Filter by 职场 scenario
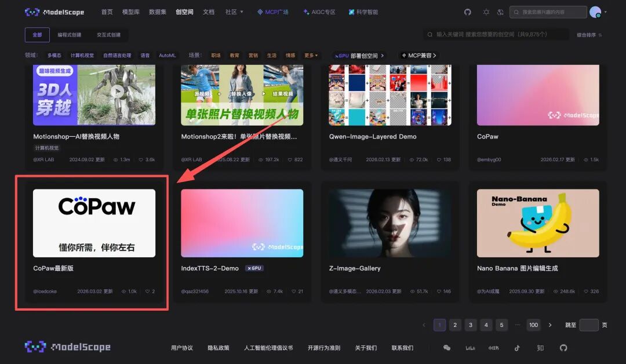 [x=216, y=56]
